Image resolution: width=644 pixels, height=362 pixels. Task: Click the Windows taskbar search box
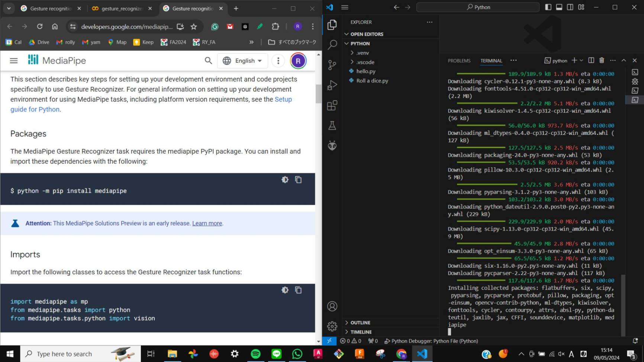pos(80,354)
